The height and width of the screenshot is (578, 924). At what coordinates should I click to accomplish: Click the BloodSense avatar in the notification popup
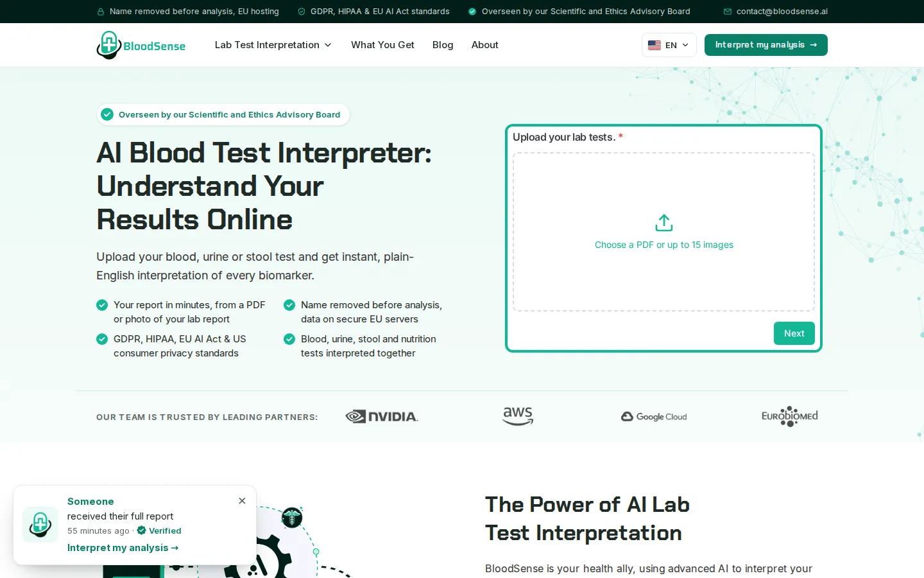pyautogui.click(x=40, y=525)
